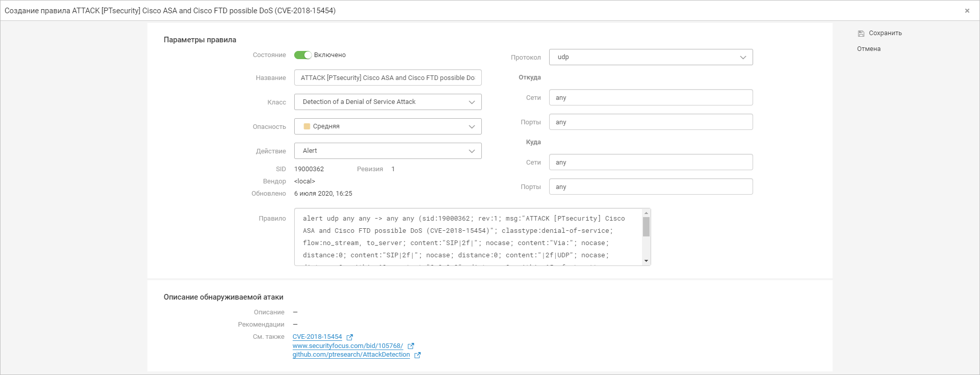Close the rule creation dialog

pos(967,11)
